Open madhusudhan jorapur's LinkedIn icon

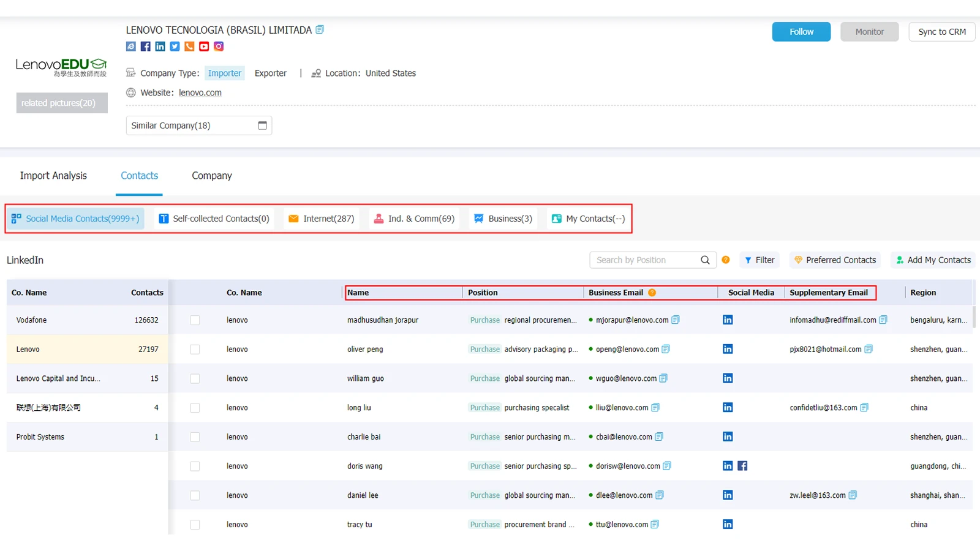pyautogui.click(x=728, y=320)
